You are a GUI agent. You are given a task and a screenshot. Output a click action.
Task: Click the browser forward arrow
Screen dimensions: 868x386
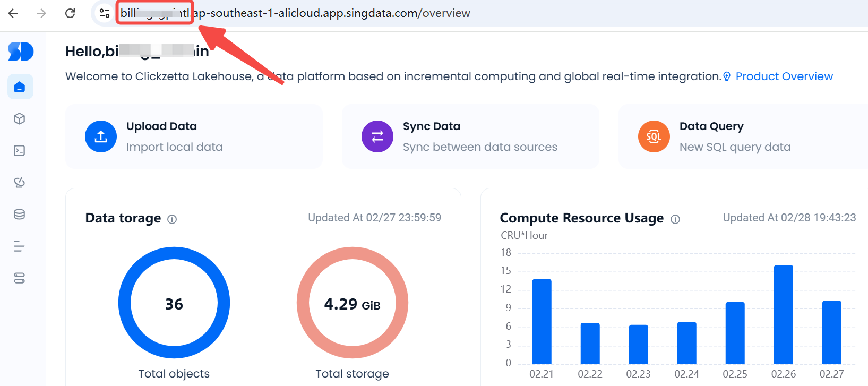tap(41, 13)
